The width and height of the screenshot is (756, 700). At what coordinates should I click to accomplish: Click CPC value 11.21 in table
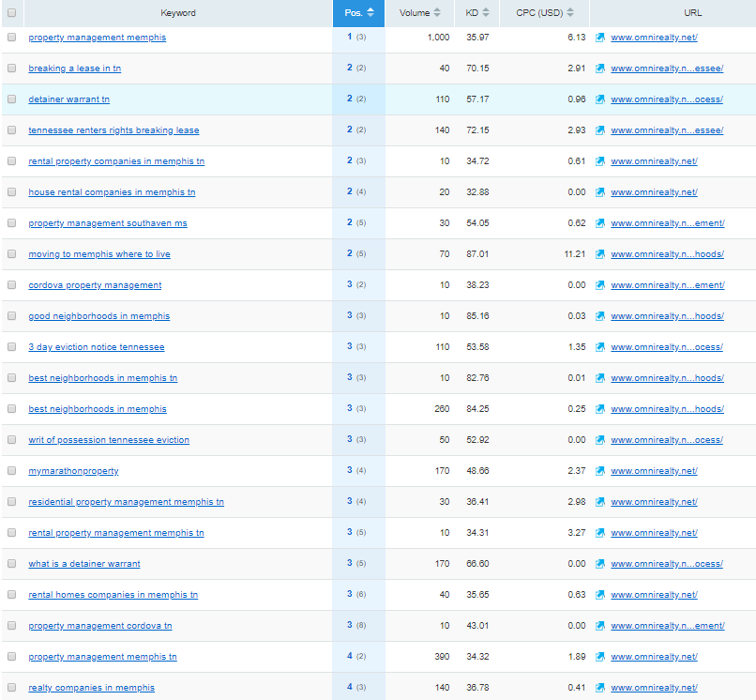click(575, 253)
